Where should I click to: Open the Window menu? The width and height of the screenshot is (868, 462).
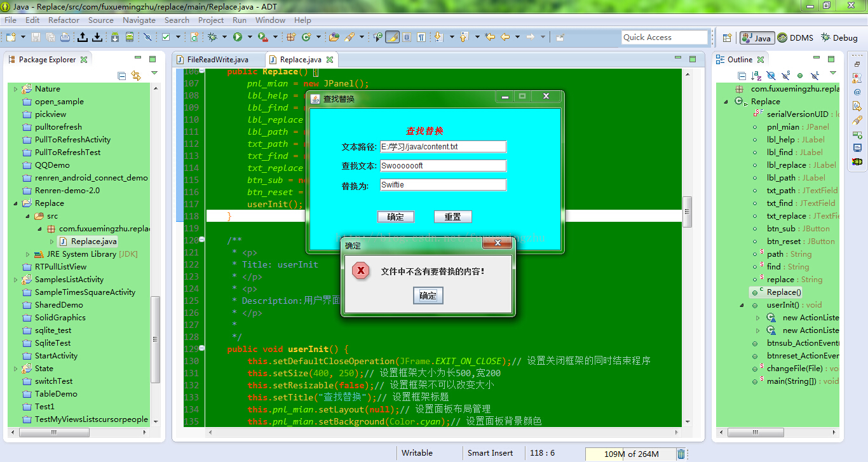271,20
